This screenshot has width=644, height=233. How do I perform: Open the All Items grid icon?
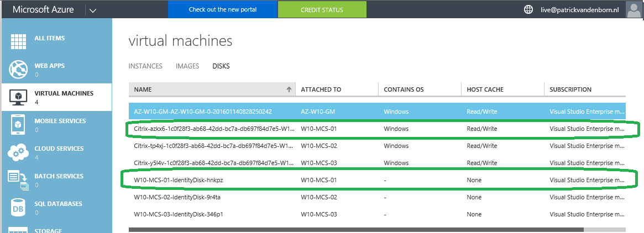tap(18, 41)
